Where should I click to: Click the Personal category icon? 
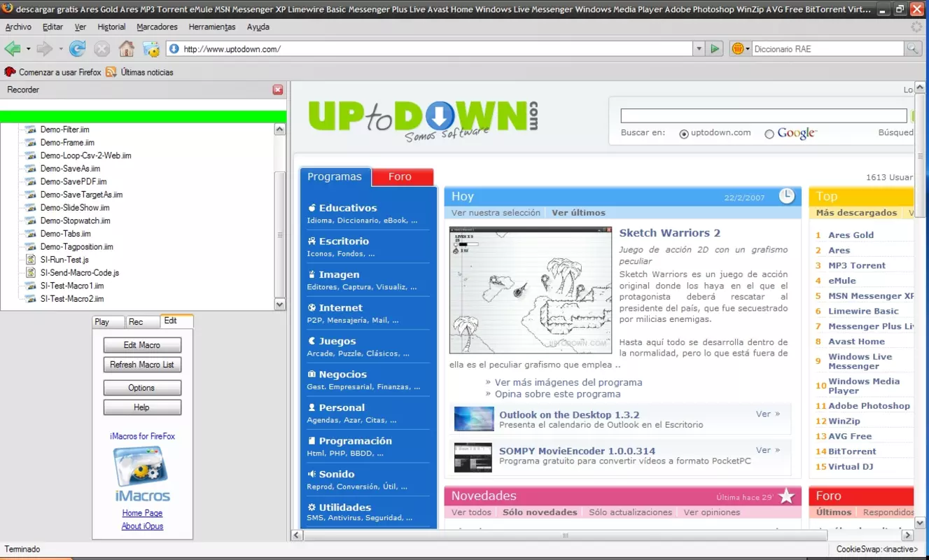click(x=312, y=407)
